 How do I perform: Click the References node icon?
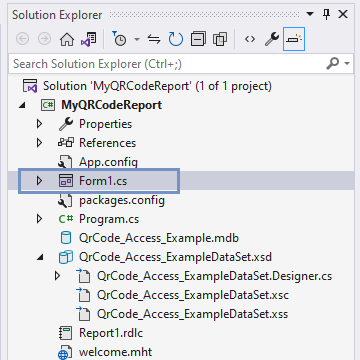tap(66, 143)
